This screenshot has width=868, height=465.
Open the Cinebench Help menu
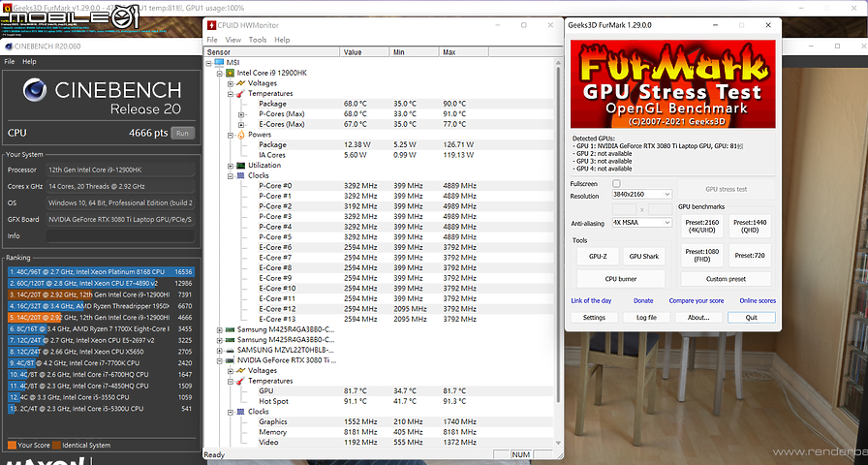pyautogui.click(x=29, y=61)
